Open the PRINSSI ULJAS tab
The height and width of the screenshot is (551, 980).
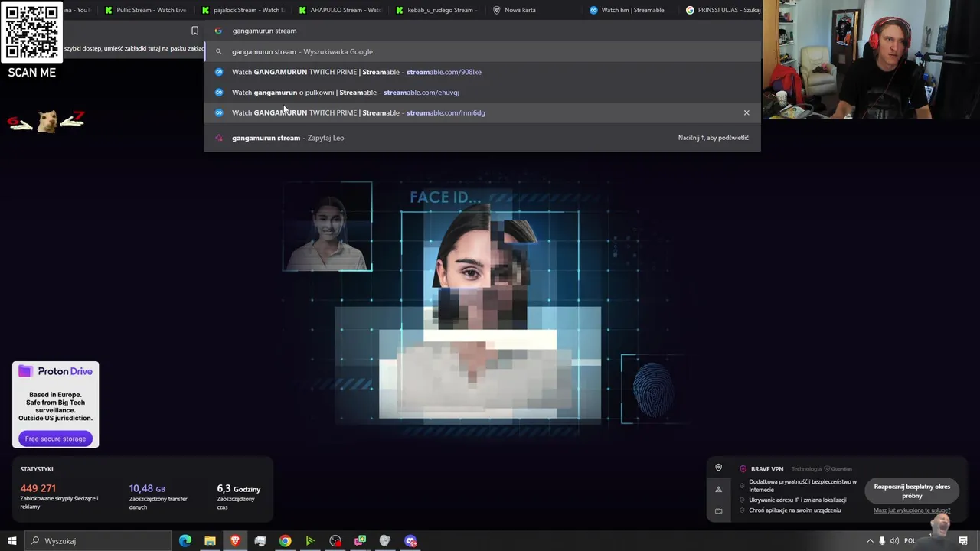click(722, 10)
